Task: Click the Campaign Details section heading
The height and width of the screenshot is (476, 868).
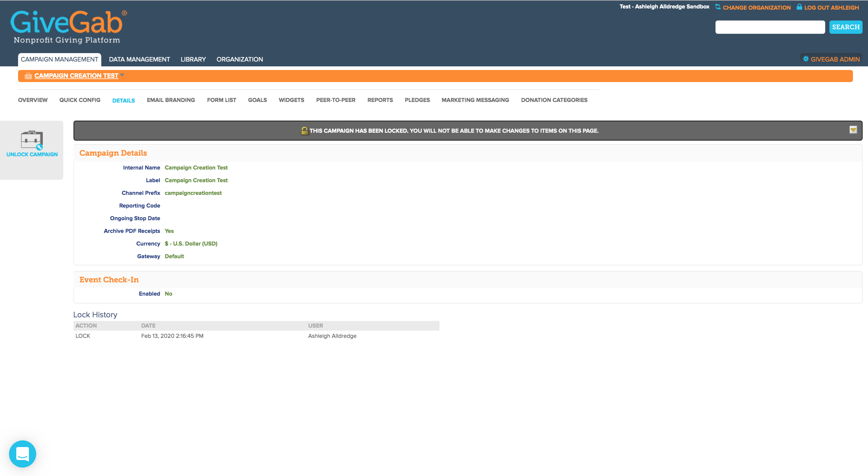Action: (x=113, y=153)
